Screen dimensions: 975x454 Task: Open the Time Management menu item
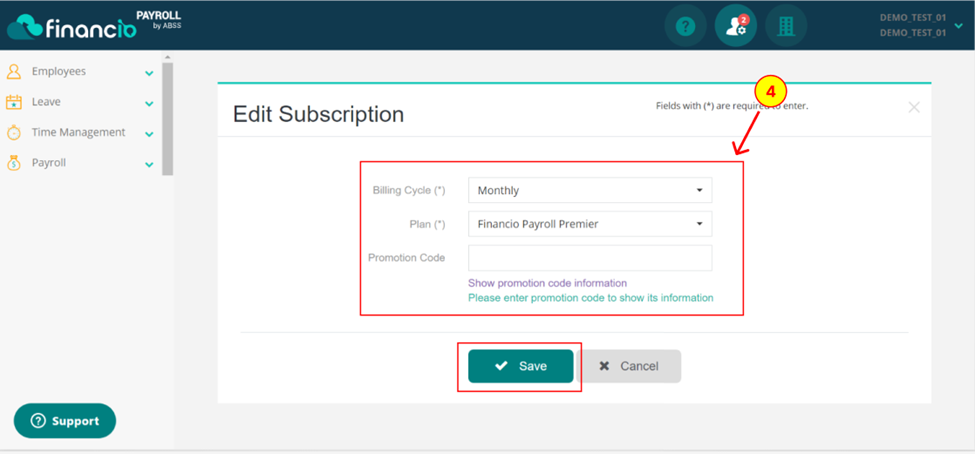[78, 132]
